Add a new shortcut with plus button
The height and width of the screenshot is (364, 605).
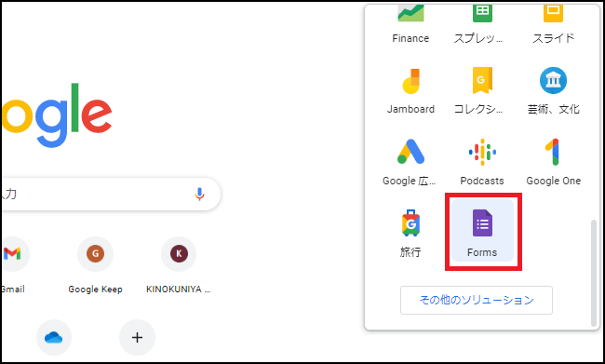138,337
